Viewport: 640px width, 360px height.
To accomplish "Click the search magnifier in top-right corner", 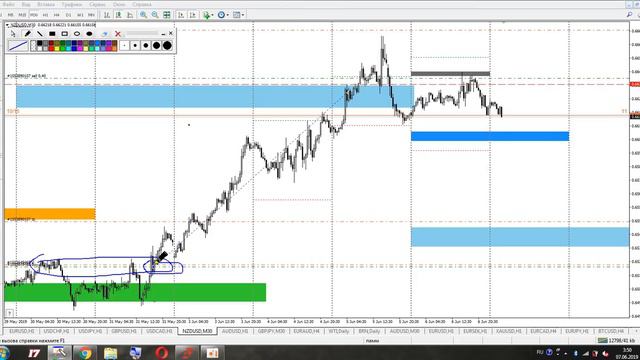I will [629, 15].
